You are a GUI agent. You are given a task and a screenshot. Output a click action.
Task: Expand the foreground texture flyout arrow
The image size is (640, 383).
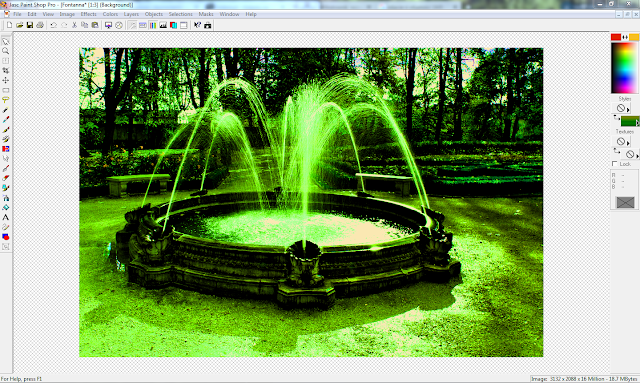628,143
